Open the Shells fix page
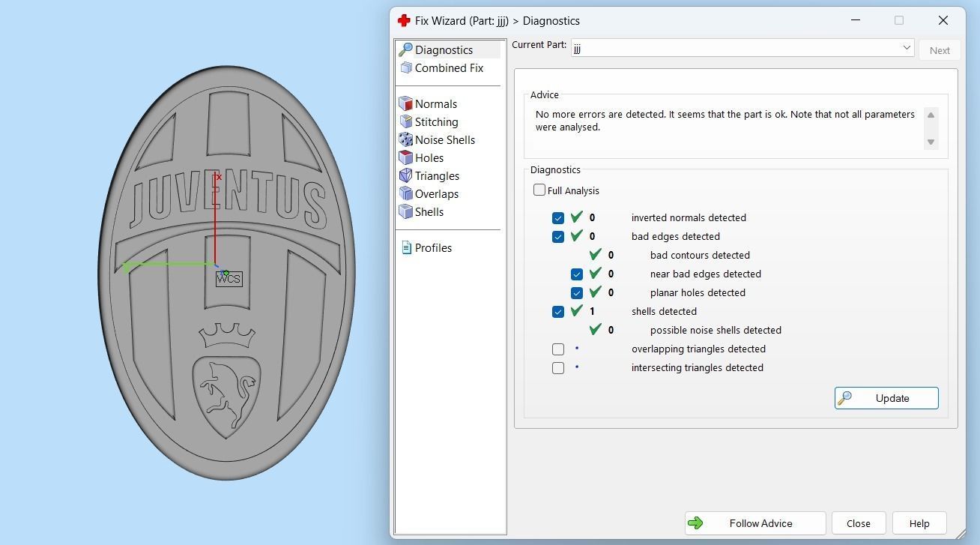The width and height of the screenshot is (980, 545). [x=429, y=211]
